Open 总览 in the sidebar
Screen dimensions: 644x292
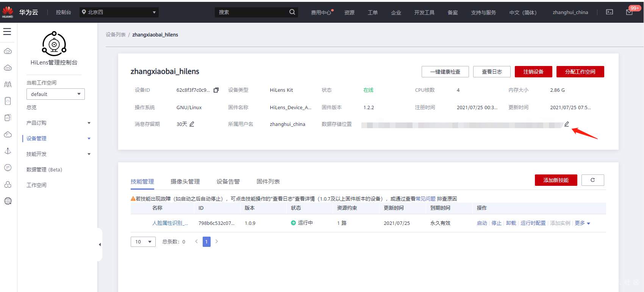click(x=31, y=107)
